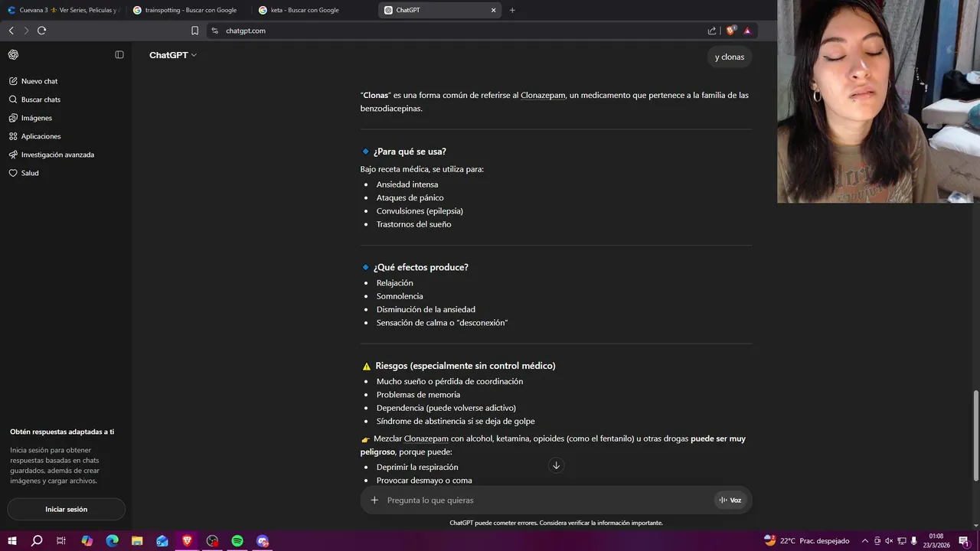
Task: Show hidden system tray icons
Action: 864,541
